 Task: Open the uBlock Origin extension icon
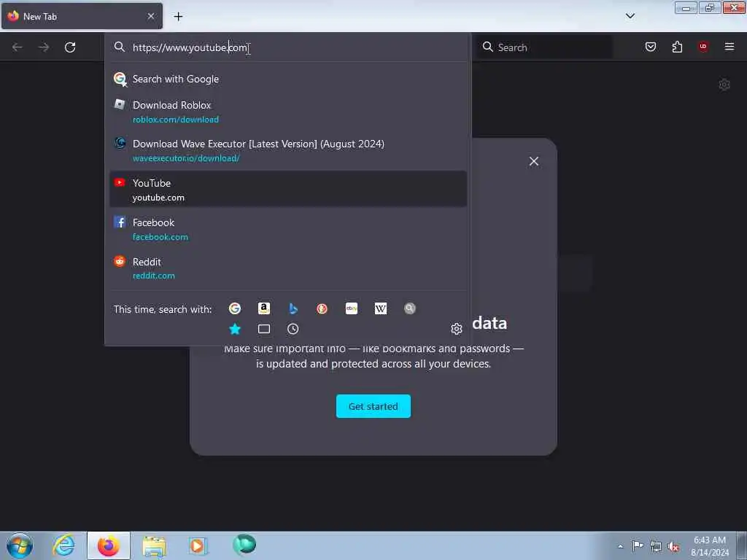click(703, 46)
